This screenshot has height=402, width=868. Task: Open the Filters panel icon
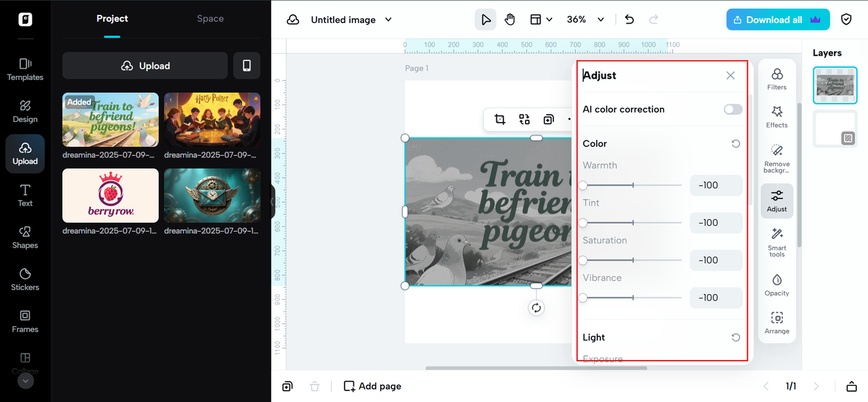pos(776,78)
